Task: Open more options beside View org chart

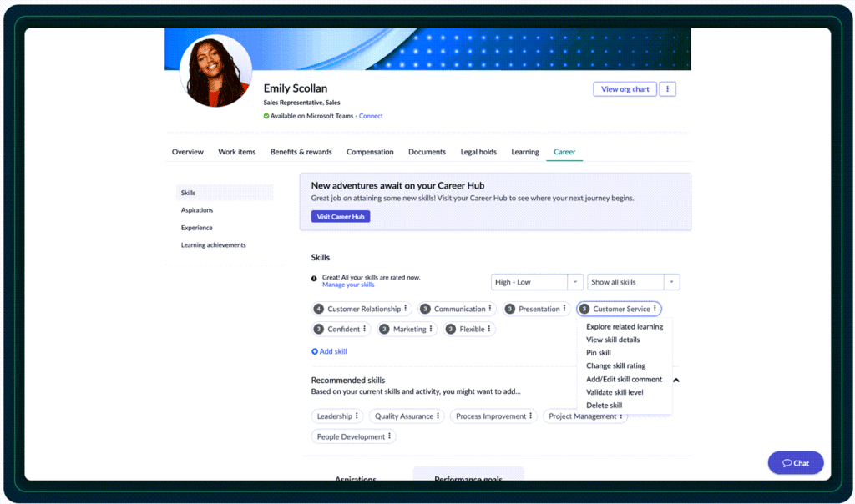Action: tap(666, 88)
